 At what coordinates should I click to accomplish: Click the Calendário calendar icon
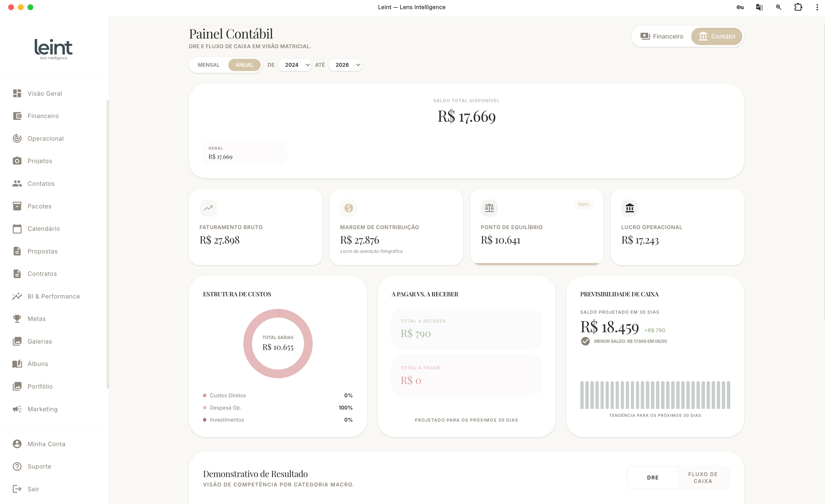(x=17, y=229)
